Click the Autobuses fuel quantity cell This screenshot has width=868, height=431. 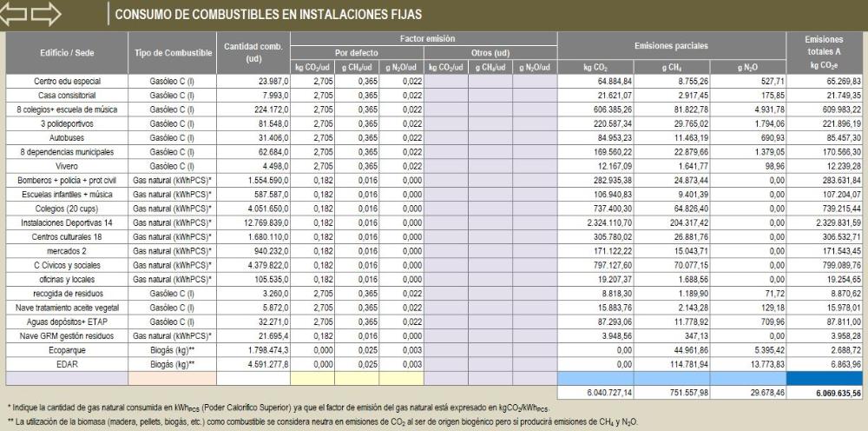pyautogui.click(x=253, y=136)
